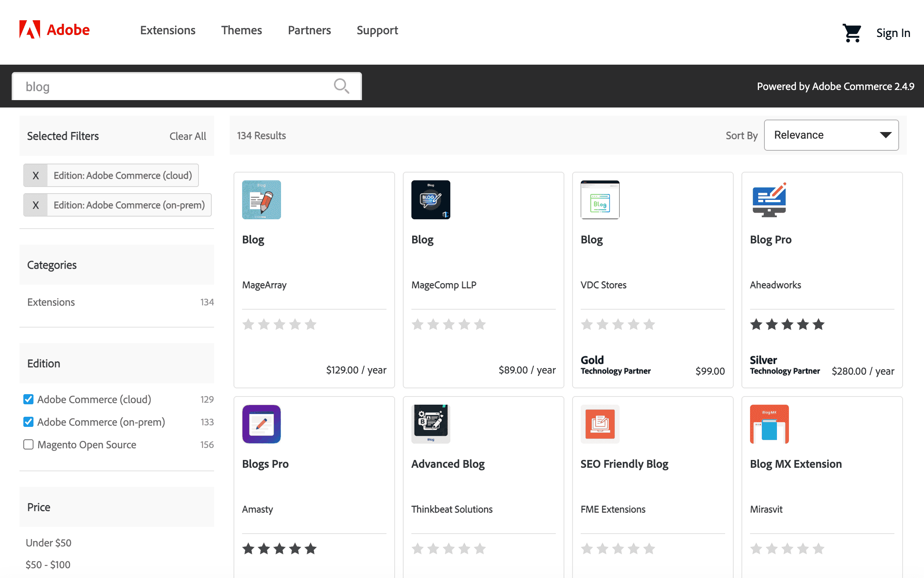Screen dimensions: 924x578
Task: Click star rating on MageComp Blog
Action: (x=449, y=324)
